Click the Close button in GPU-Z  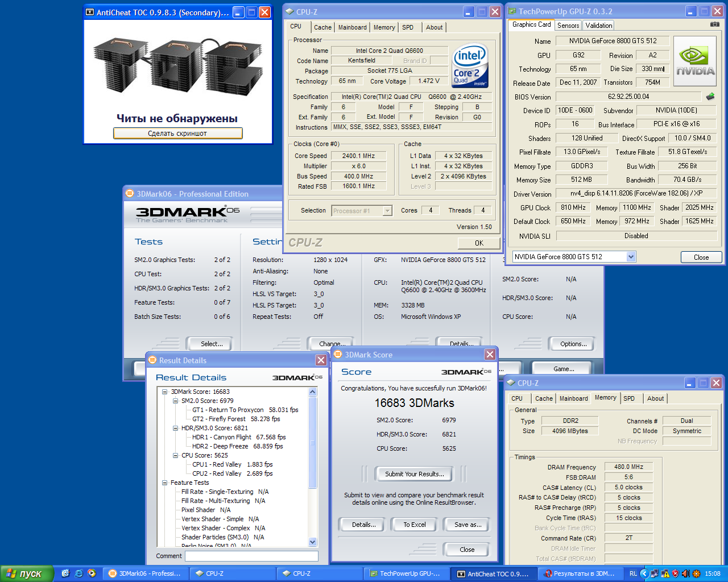[701, 257]
